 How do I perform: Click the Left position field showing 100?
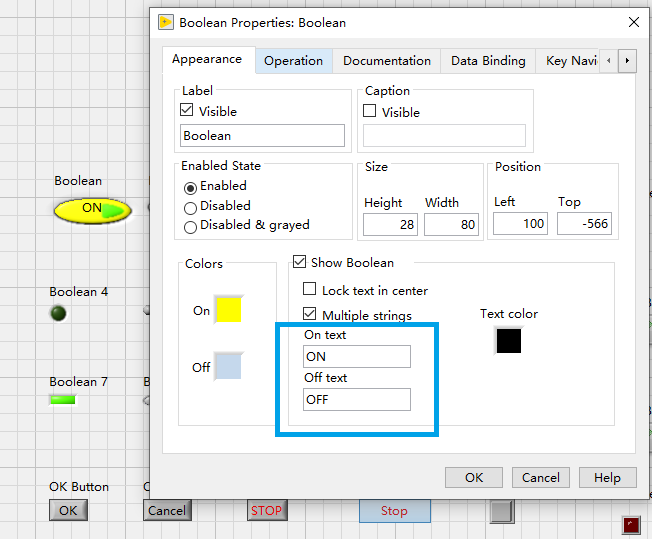520,224
